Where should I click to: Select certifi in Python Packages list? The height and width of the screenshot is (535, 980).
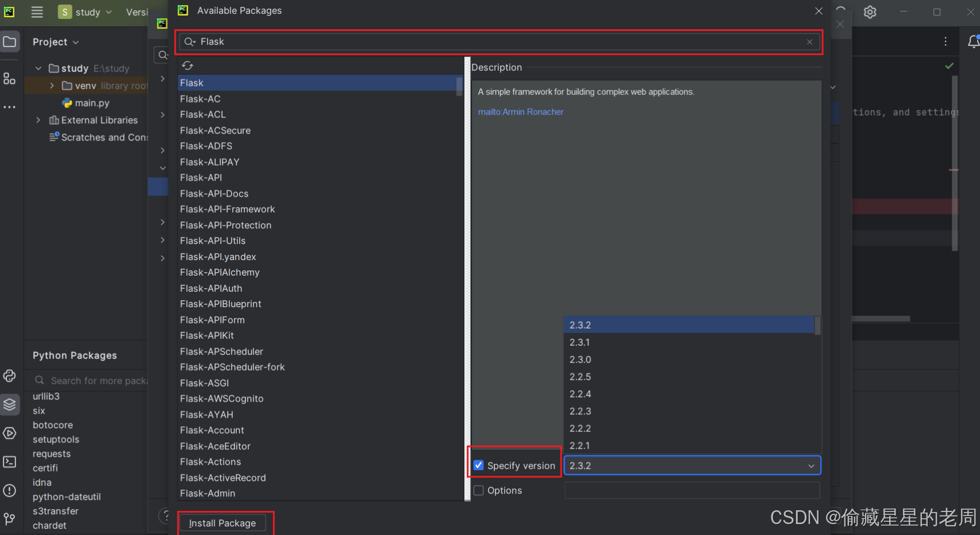point(45,468)
